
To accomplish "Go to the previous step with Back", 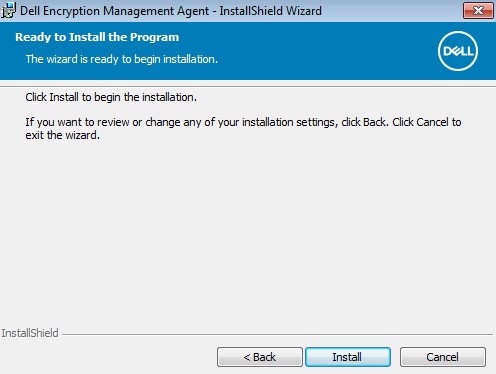I will [x=260, y=357].
